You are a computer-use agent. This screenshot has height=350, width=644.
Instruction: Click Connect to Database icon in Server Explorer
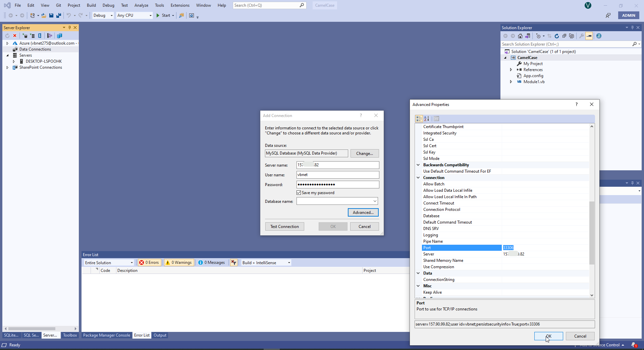(25, 36)
